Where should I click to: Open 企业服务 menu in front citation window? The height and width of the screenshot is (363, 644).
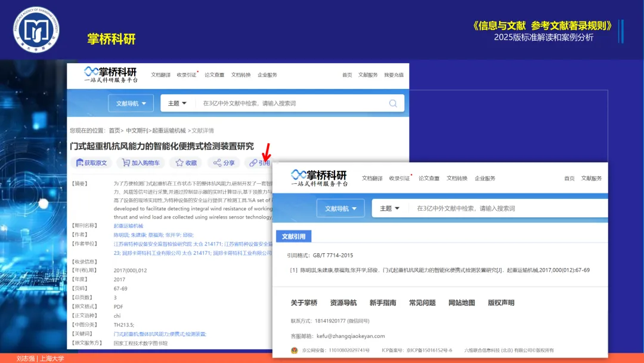click(x=485, y=179)
